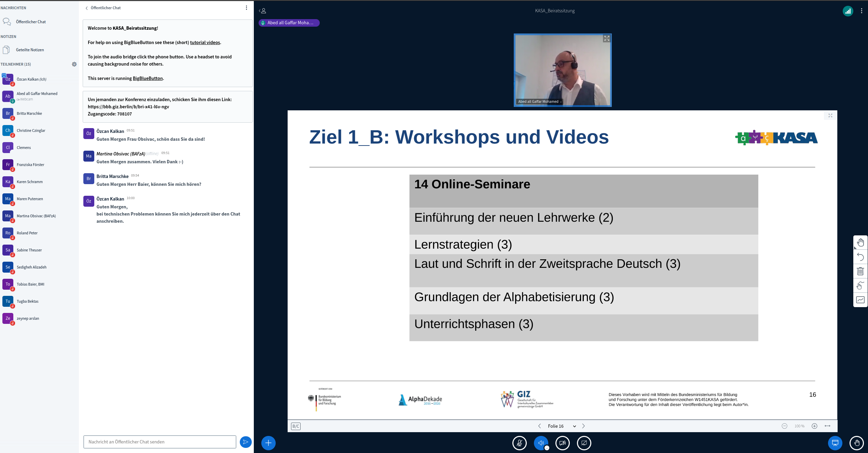Click the chat message input field

[160, 442]
